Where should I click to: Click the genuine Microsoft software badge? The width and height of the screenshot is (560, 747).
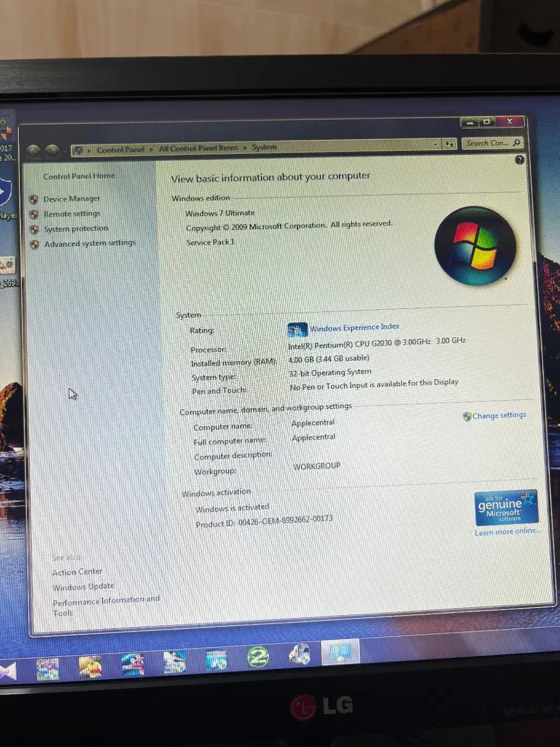[x=506, y=507]
